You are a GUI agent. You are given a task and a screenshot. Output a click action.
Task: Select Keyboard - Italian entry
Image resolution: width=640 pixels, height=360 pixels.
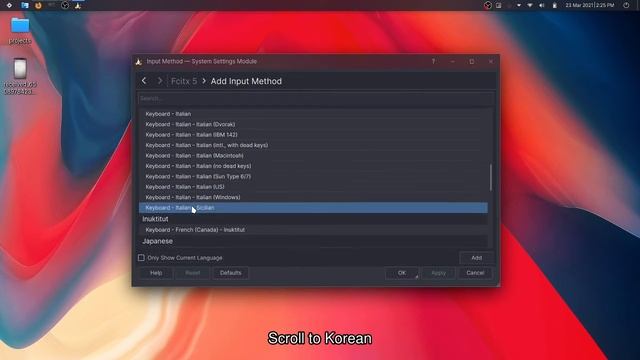point(313,114)
